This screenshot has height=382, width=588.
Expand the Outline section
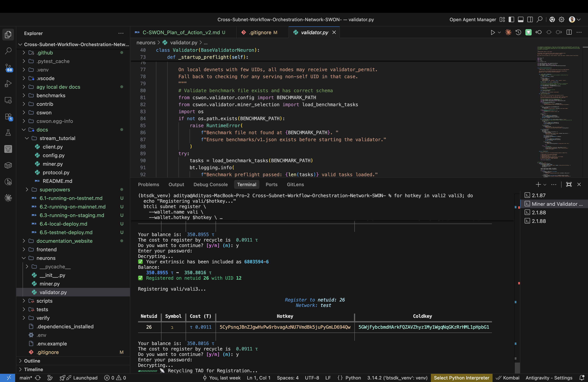pos(32,361)
